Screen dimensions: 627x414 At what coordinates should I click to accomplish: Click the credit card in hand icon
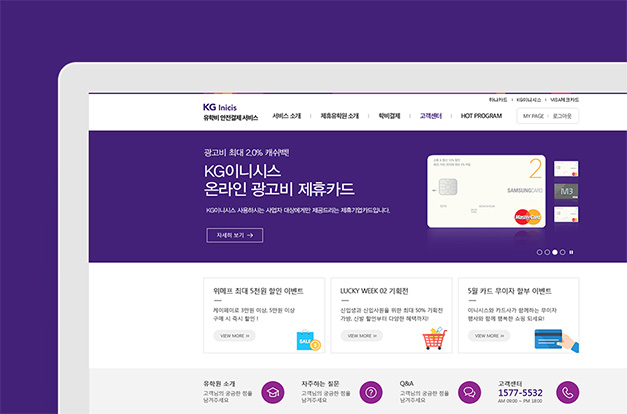click(x=556, y=340)
